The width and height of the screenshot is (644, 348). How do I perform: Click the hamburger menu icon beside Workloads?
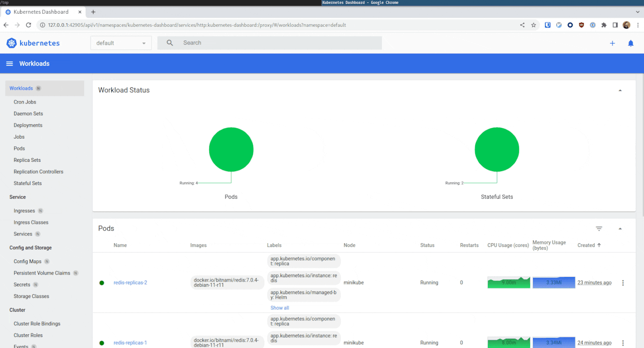[9, 63]
